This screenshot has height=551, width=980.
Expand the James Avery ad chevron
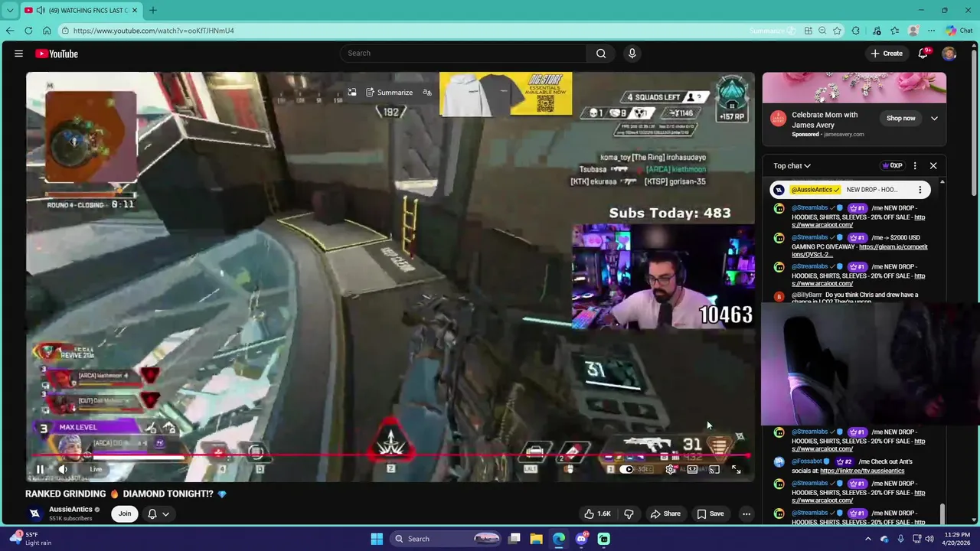click(934, 119)
